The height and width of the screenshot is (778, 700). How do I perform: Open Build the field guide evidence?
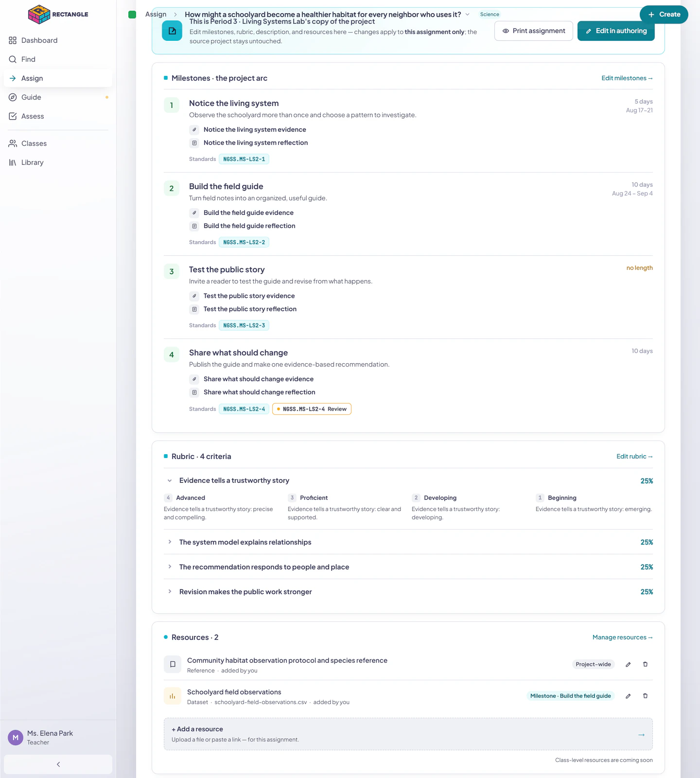[x=248, y=213]
